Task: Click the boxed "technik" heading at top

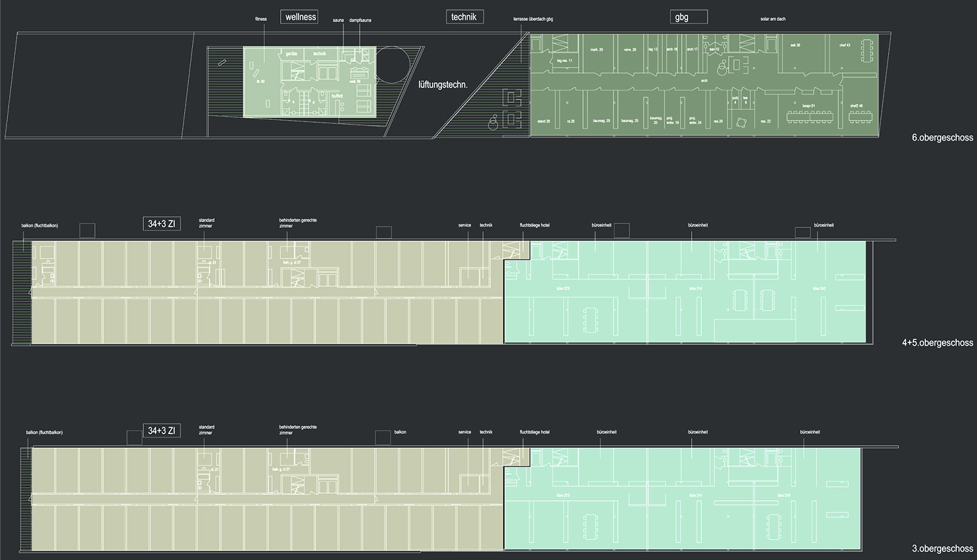Action: point(464,17)
